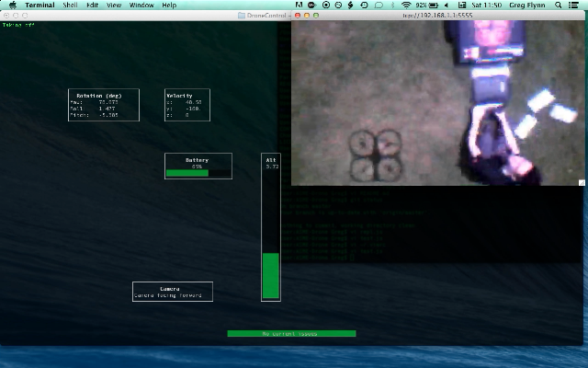Click the tcp://192.168.1.1:5555 window title
The image size is (588, 368).
point(437,16)
